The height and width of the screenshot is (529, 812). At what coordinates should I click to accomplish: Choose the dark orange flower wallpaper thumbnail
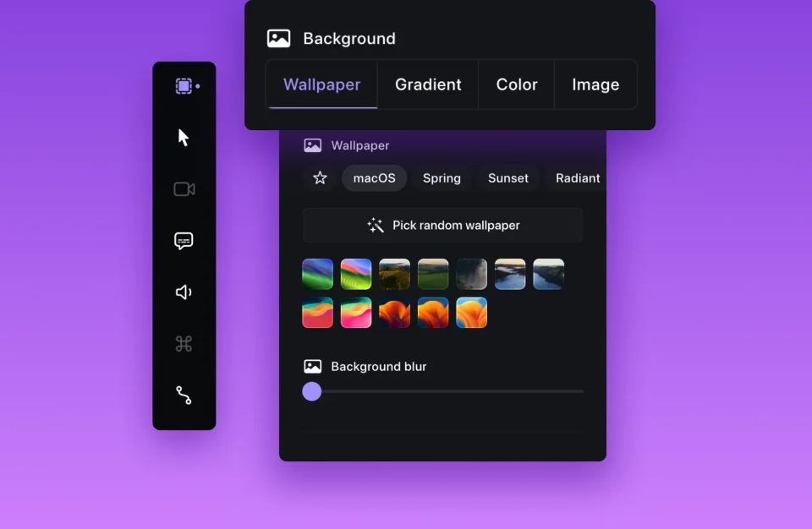pyautogui.click(x=395, y=313)
